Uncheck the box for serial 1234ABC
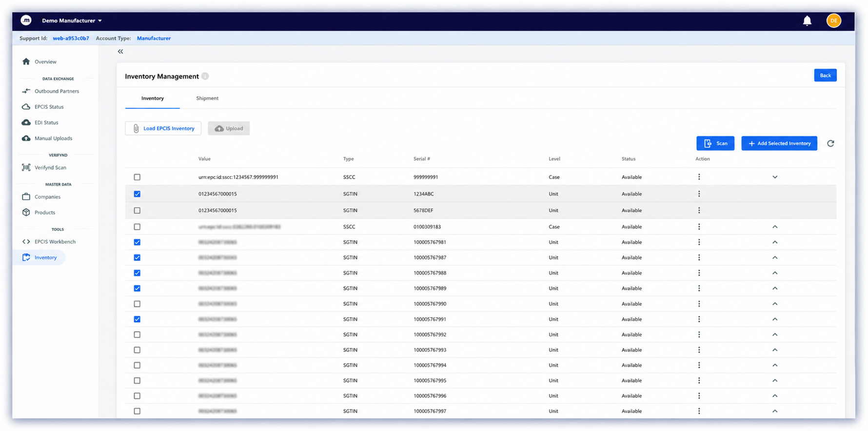Screen dimensions: 868x431 pos(137,194)
